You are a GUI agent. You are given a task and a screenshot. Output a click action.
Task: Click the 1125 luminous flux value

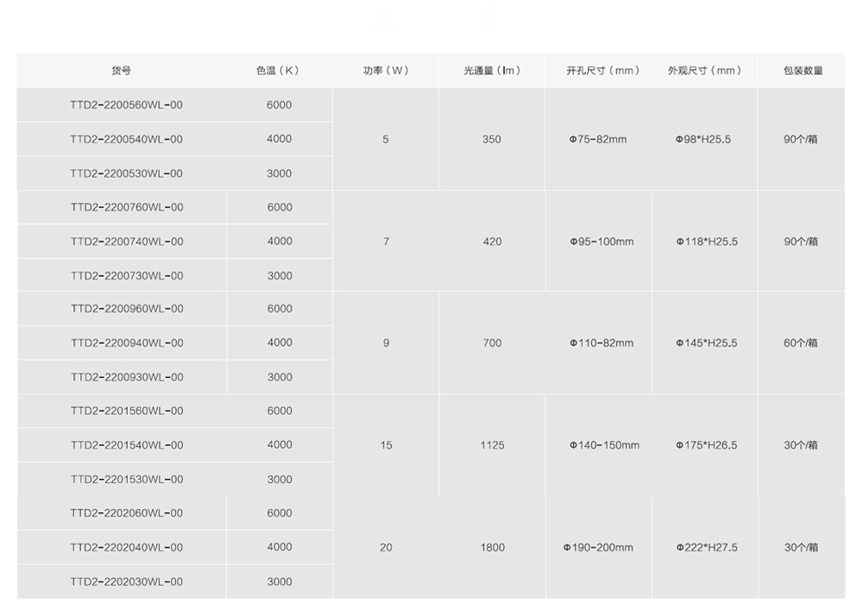(x=492, y=445)
